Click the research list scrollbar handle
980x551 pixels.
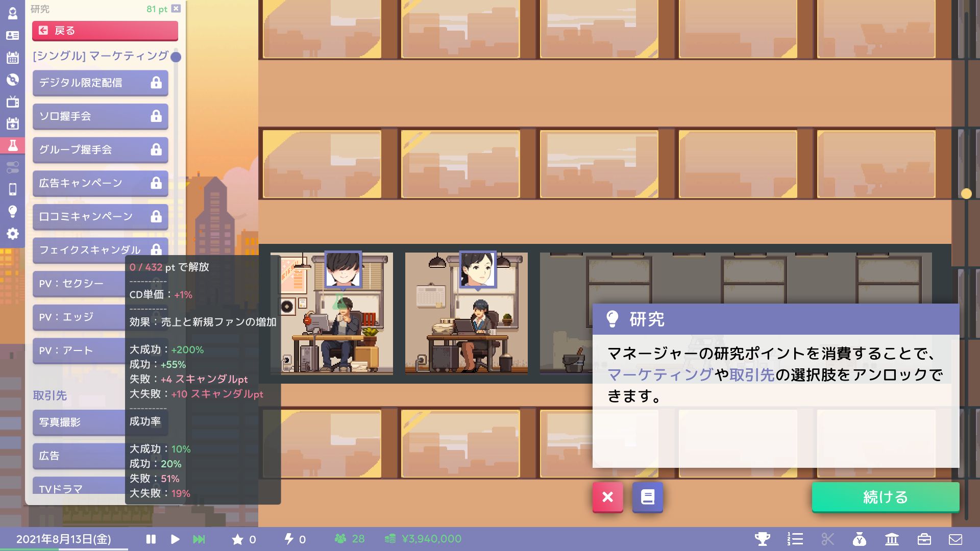[176, 57]
